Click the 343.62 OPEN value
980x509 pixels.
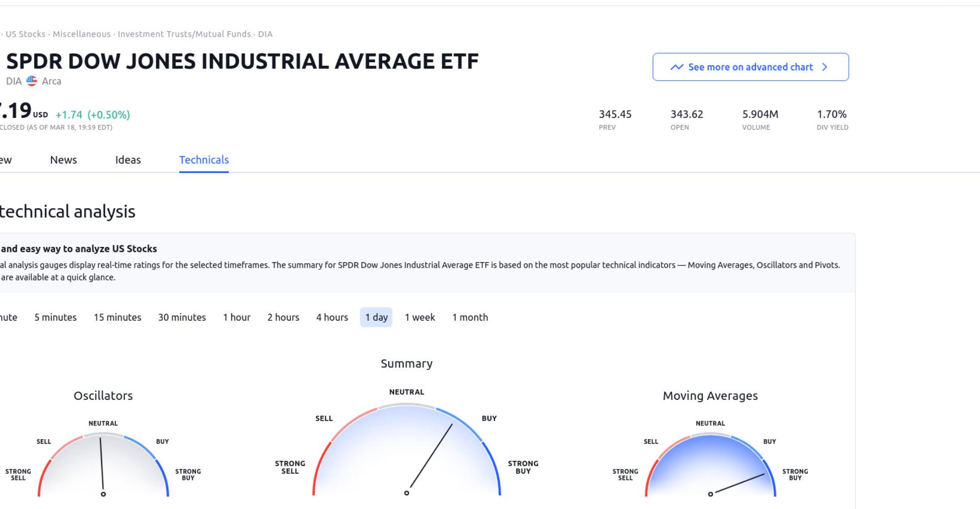(x=687, y=114)
